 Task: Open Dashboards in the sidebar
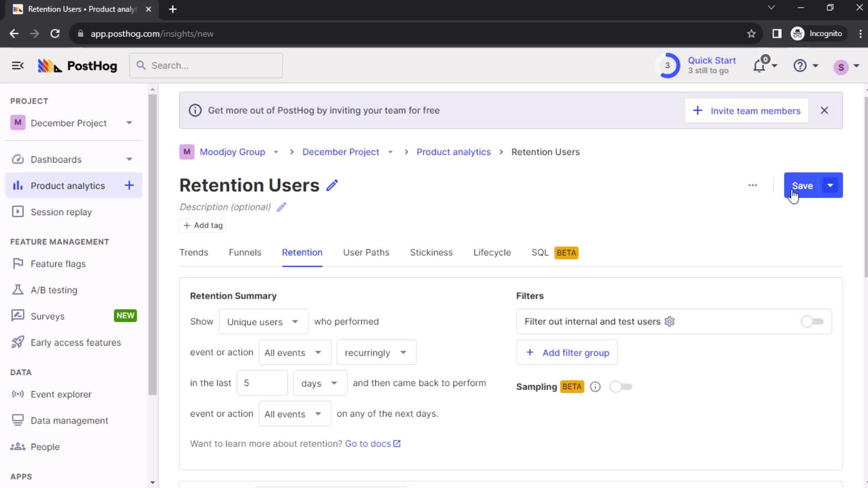[x=56, y=160]
